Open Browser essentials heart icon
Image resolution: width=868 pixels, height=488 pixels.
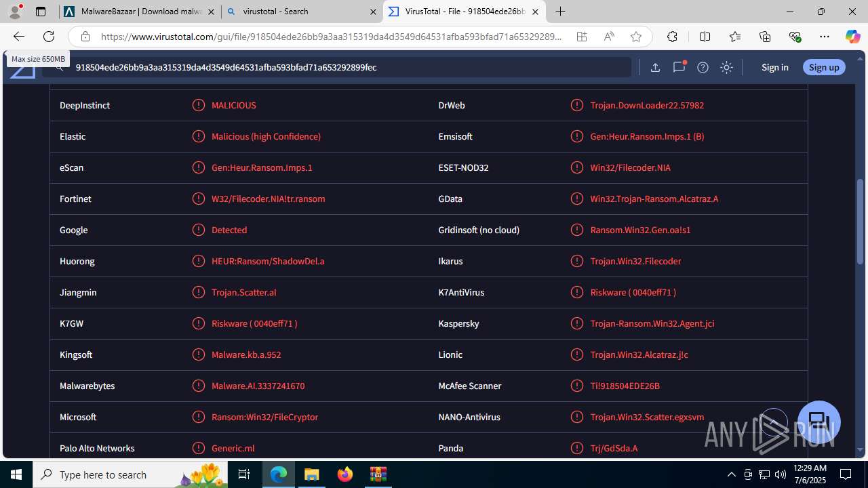tap(795, 37)
